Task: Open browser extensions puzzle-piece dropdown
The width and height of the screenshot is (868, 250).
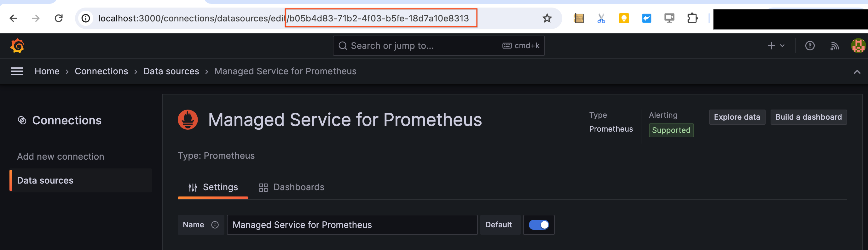Action: (x=692, y=18)
